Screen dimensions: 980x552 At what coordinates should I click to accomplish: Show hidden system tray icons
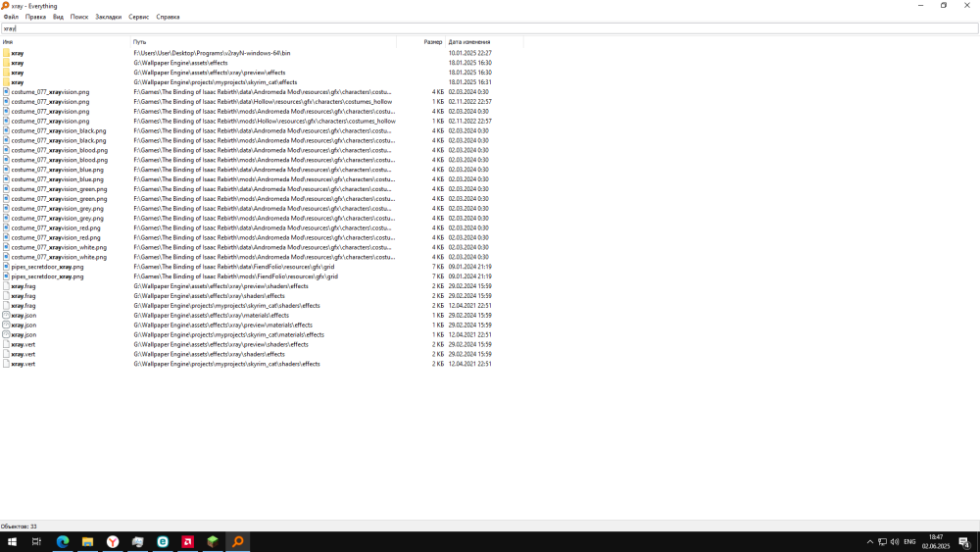click(x=869, y=542)
